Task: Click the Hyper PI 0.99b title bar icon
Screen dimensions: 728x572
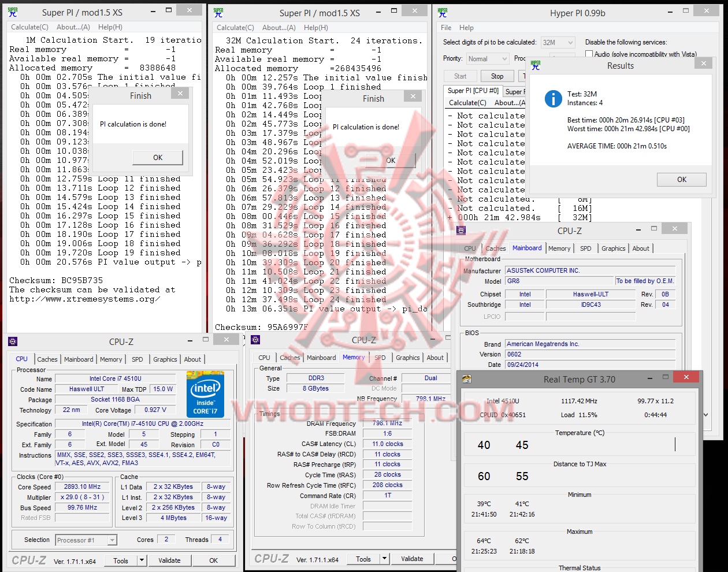Action: [x=443, y=12]
